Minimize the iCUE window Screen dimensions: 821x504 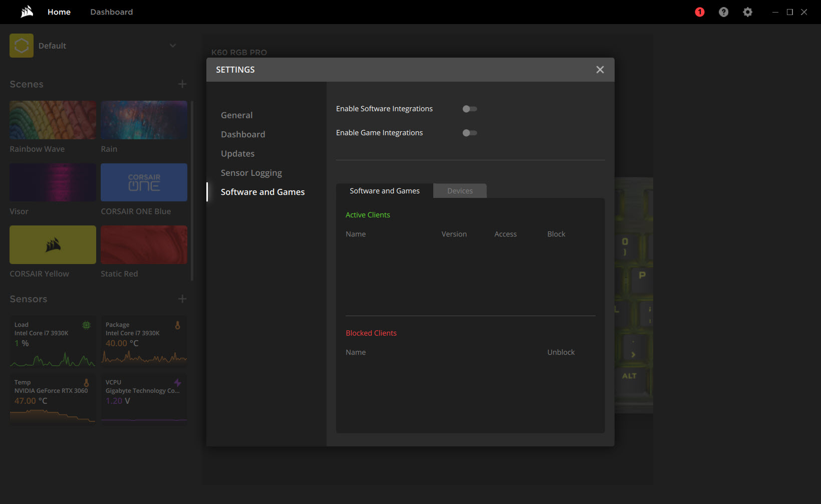click(x=775, y=12)
